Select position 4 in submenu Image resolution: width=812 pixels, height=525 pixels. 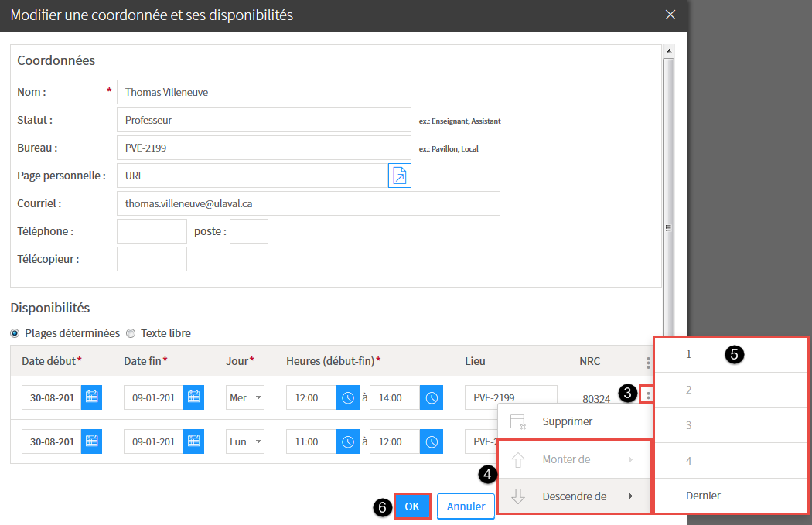click(732, 460)
